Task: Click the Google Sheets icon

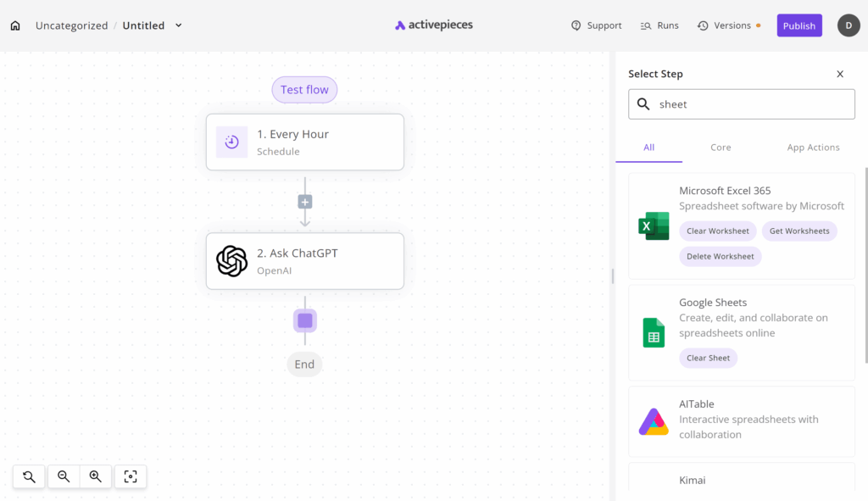Action: (654, 332)
